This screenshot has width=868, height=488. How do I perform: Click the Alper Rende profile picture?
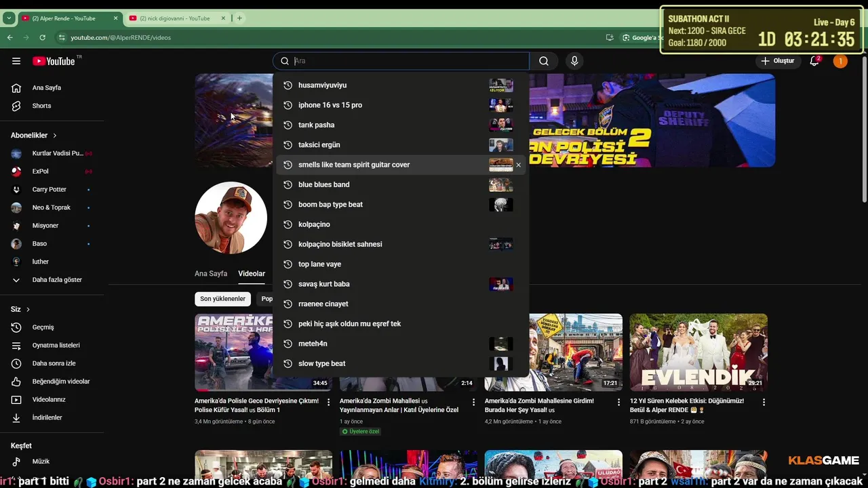click(231, 218)
